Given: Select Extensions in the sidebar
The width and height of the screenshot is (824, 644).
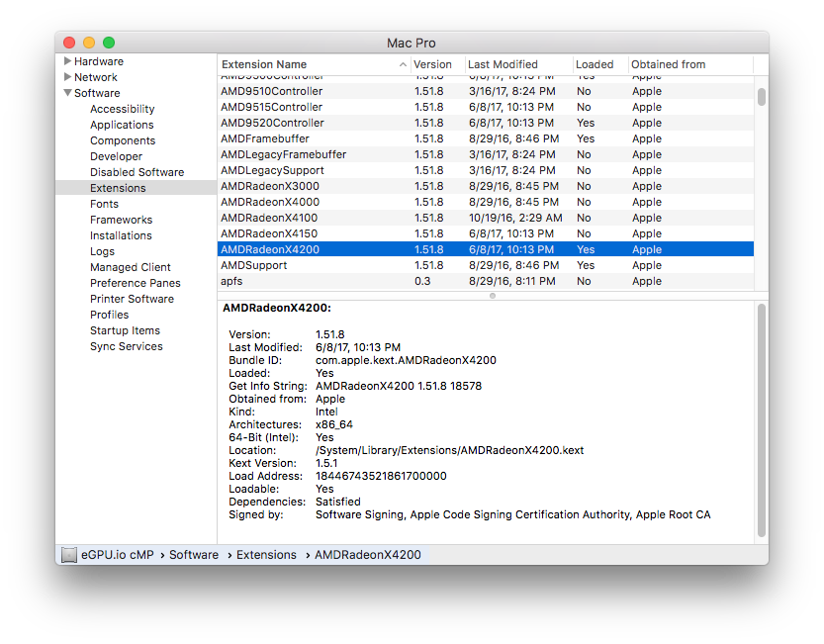Looking at the screenshot, I should tap(137, 188).
